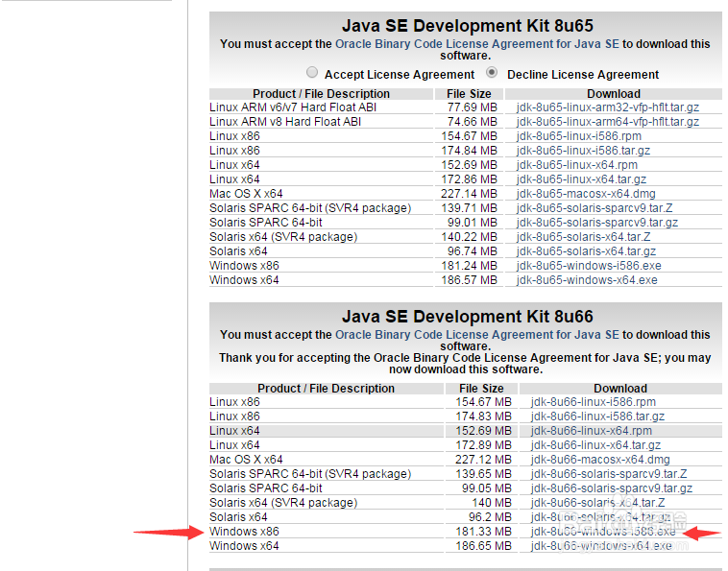Open Oracle Binary Code License Agreement link for 8u65
Image resolution: width=728 pixels, height=571 pixels.
(476, 44)
